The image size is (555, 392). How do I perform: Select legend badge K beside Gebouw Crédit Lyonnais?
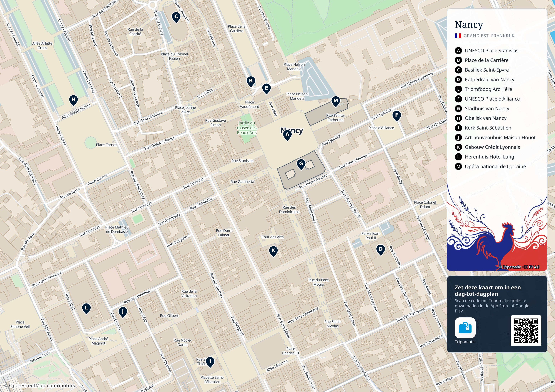click(458, 147)
